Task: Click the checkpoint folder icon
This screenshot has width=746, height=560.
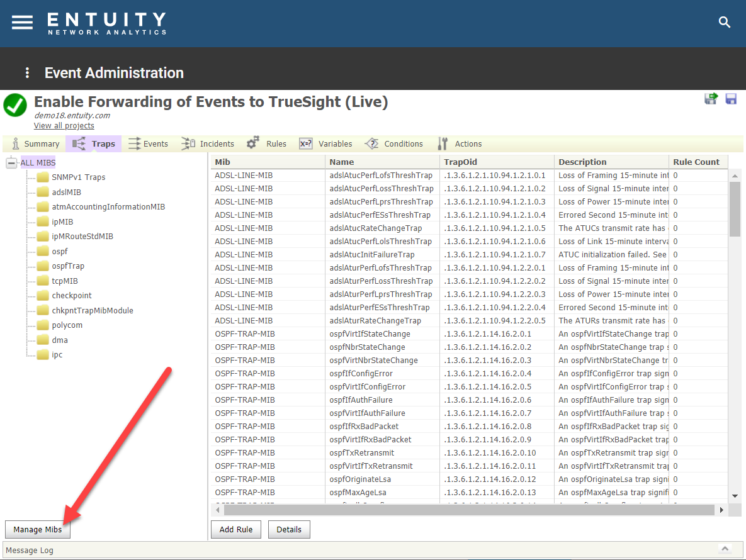Action: tap(43, 296)
